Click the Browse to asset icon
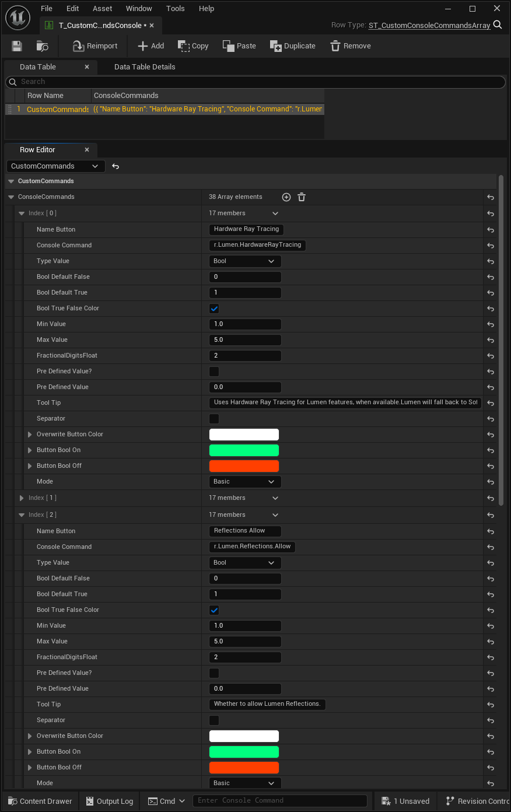The height and width of the screenshot is (812, 511). click(x=42, y=46)
